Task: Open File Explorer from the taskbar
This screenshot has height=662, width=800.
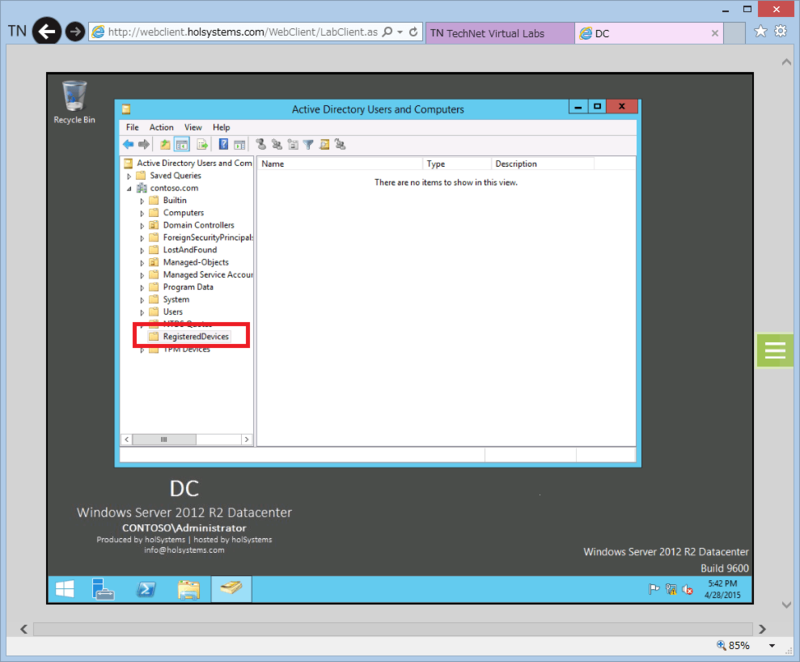Action: 188,590
